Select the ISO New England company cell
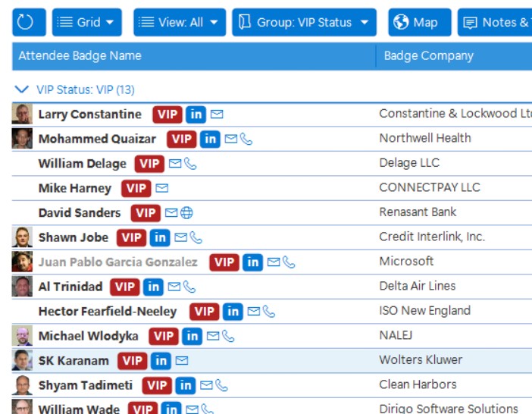The width and height of the screenshot is (532, 414). pos(424,311)
